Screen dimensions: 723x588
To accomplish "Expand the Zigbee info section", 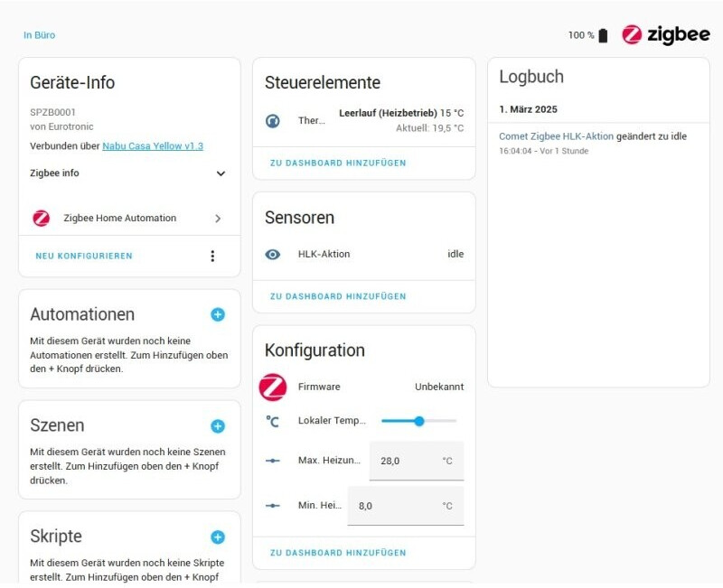I will tap(221, 173).
